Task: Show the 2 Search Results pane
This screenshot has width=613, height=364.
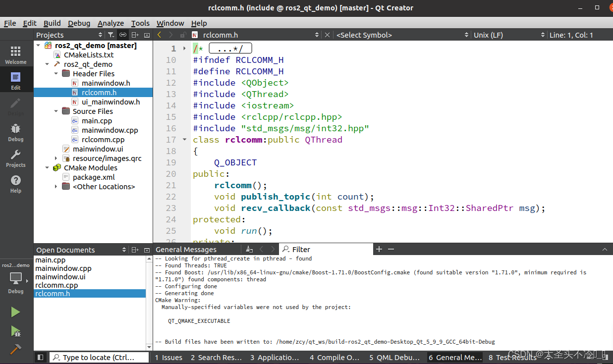Action: point(217,357)
